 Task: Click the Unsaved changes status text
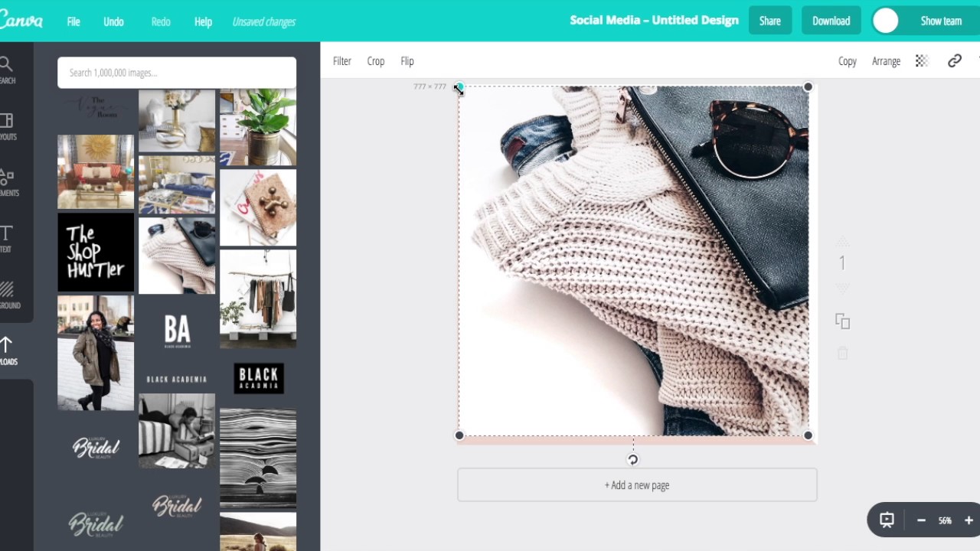point(263,21)
